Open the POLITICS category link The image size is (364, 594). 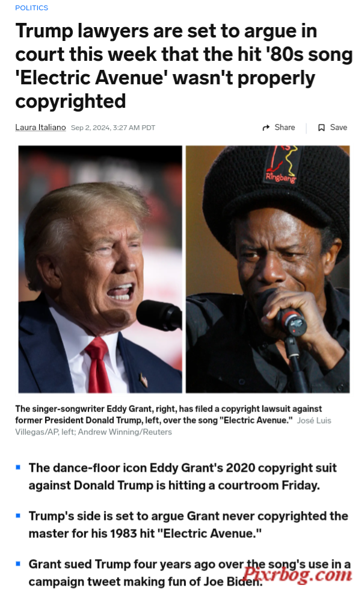31,8
